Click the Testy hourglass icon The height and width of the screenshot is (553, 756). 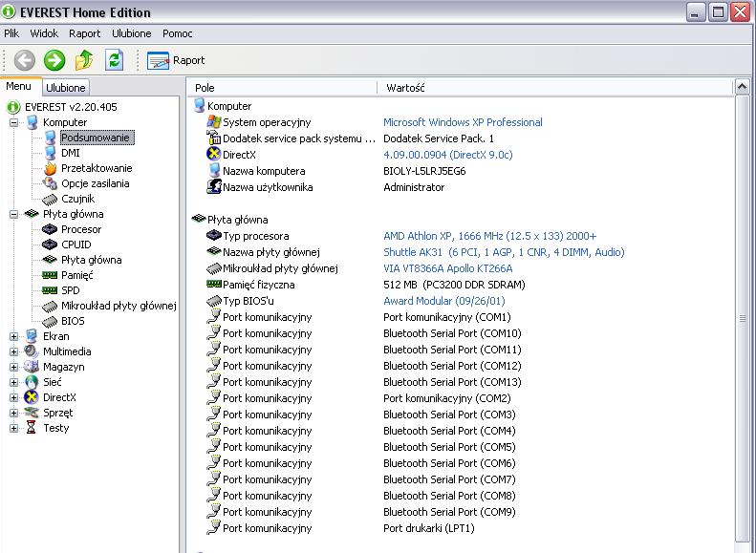(32, 428)
